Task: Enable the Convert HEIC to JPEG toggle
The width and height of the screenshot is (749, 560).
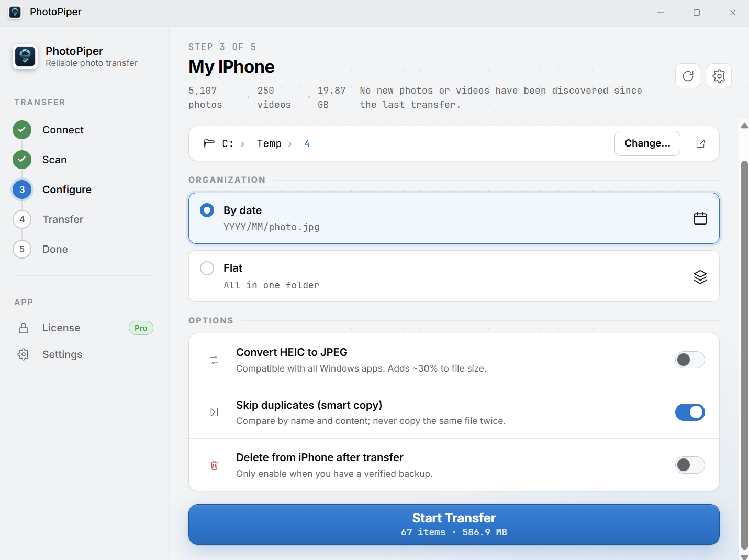Action: click(690, 360)
